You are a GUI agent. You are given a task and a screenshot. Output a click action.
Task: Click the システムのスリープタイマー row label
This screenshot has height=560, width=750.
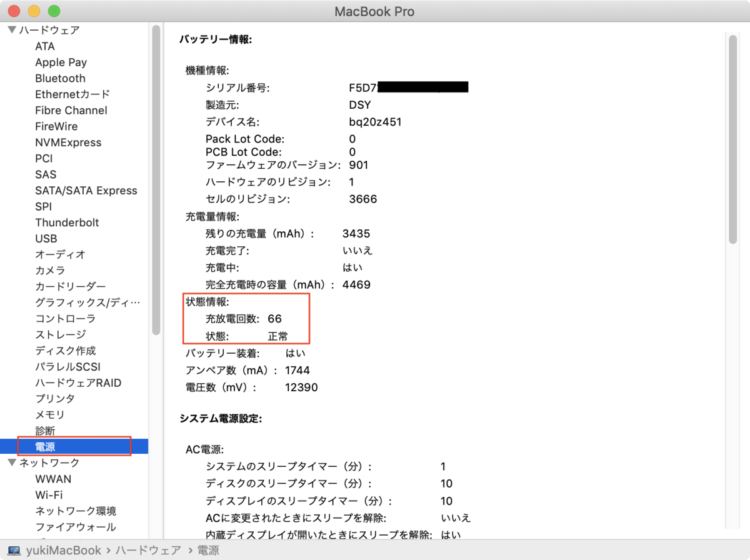pos(289,467)
